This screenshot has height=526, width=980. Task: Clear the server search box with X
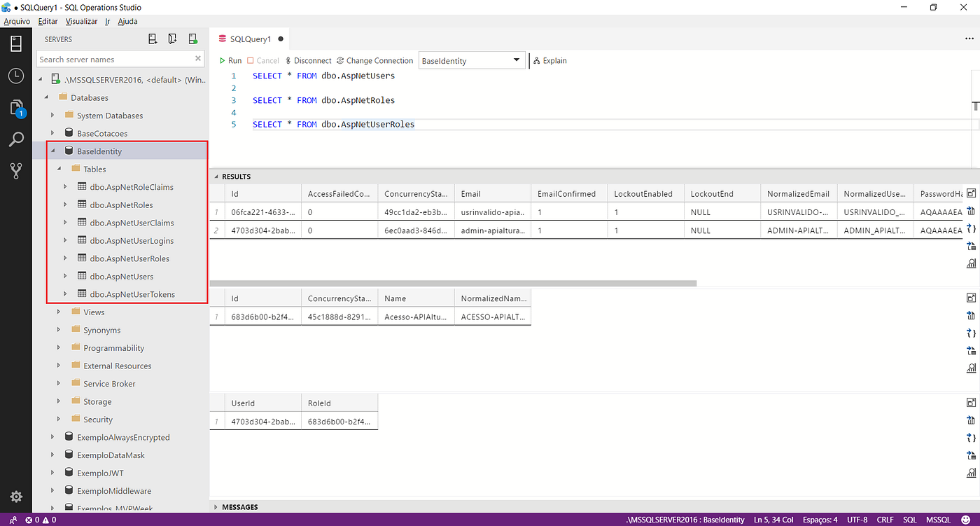[x=198, y=59]
